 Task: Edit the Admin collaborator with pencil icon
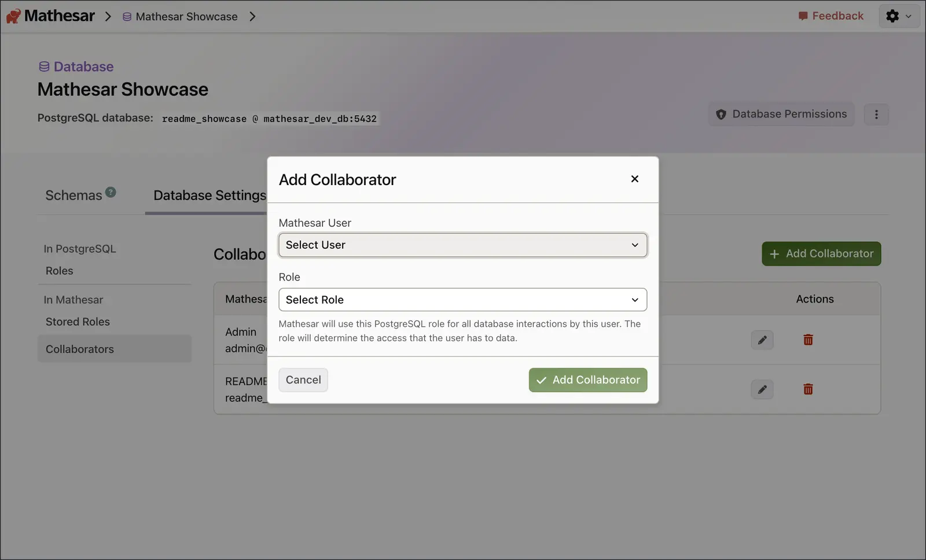762,340
